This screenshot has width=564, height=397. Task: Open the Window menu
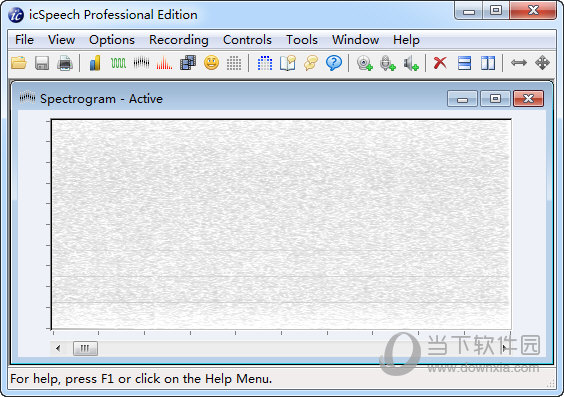click(355, 40)
